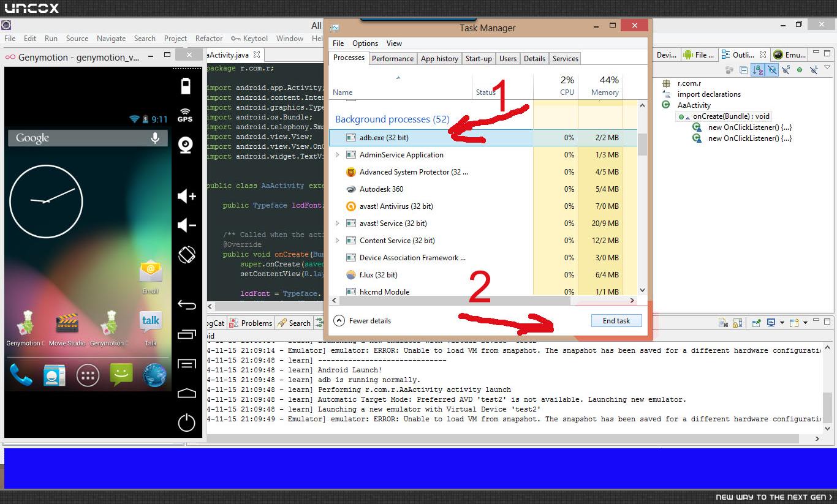Expand the AdminService Application process row

pyautogui.click(x=337, y=155)
